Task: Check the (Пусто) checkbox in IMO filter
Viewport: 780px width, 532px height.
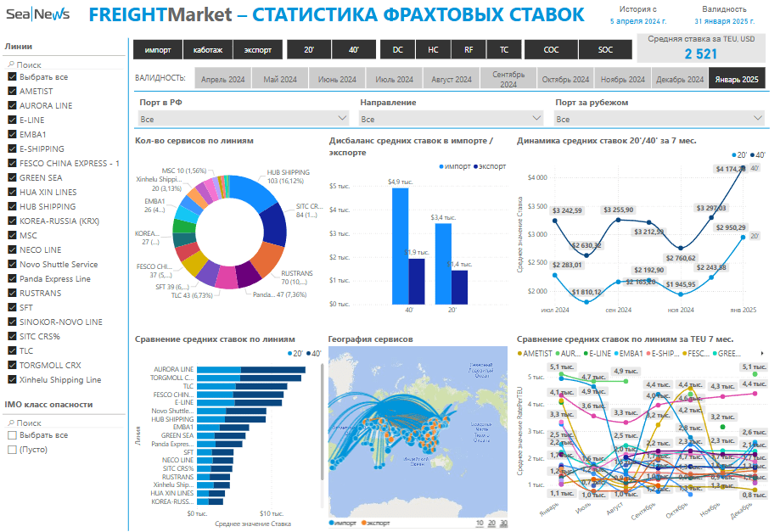Action: (13, 450)
